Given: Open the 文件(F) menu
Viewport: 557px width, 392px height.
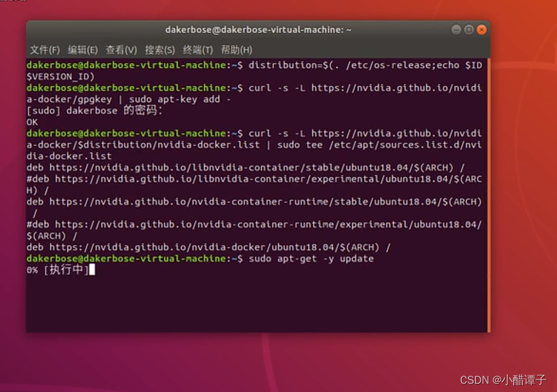Looking at the screenshot, I should click(x=45, y=50).
